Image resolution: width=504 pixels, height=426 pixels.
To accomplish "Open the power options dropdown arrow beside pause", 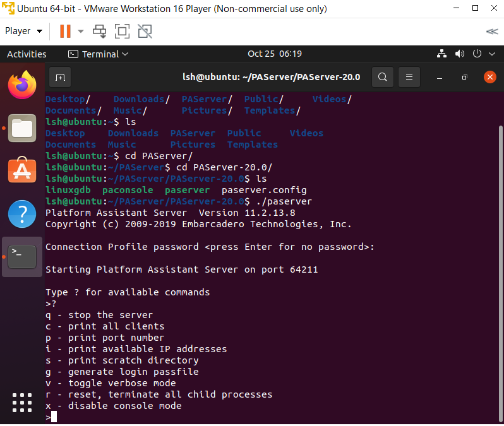I will click(81, 31).
